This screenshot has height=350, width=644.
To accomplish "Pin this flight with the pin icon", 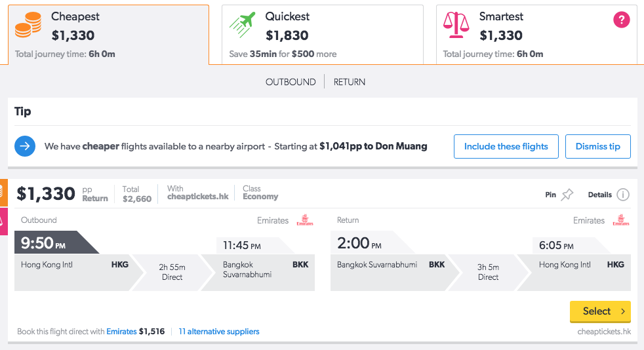I will click(567, 195).
